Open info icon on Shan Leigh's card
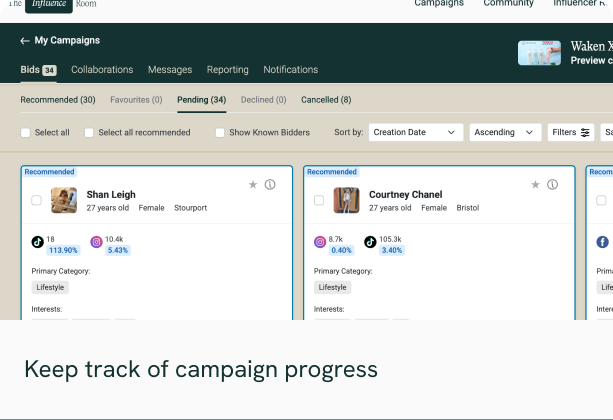This screenshot has width=613, height=420. (270, 185)
